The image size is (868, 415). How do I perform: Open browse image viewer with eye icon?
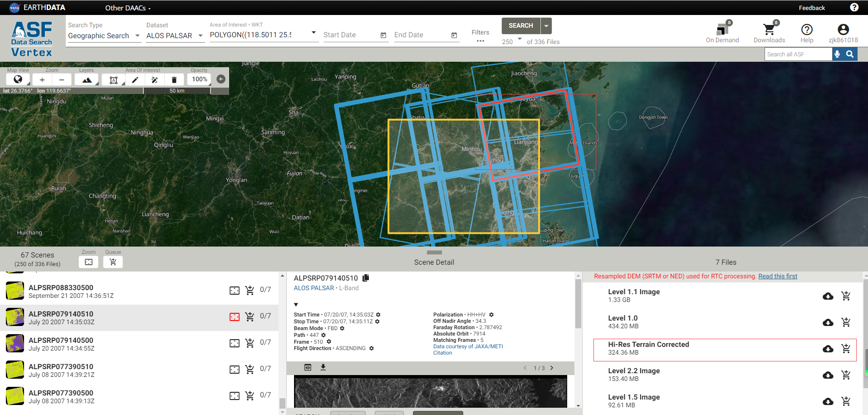coord(308,367)
